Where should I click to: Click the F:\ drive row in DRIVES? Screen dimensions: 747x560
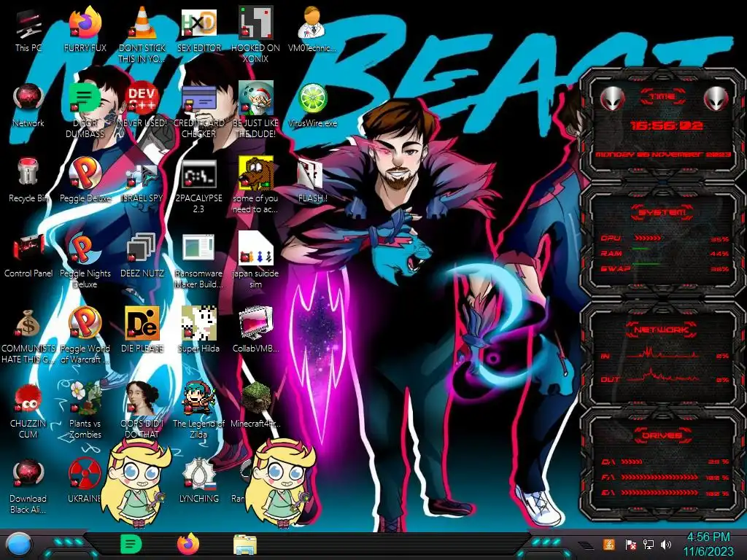[x=665, y=477]
